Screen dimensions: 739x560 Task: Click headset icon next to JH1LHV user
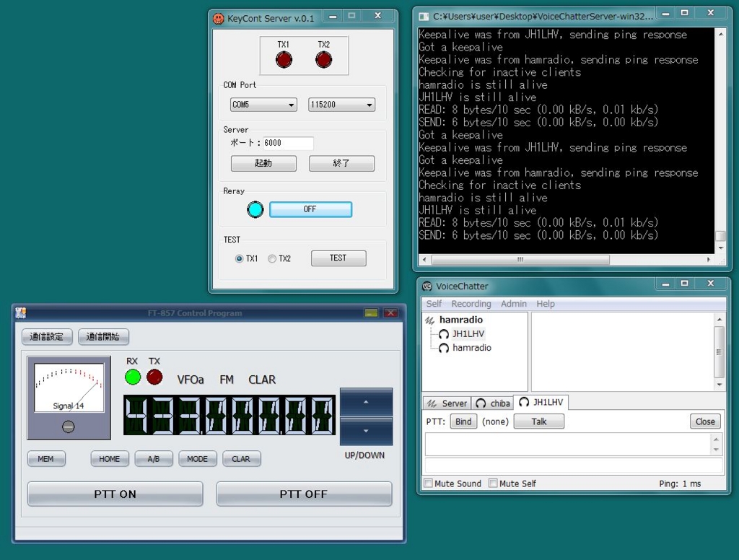[x=444, y=334]
